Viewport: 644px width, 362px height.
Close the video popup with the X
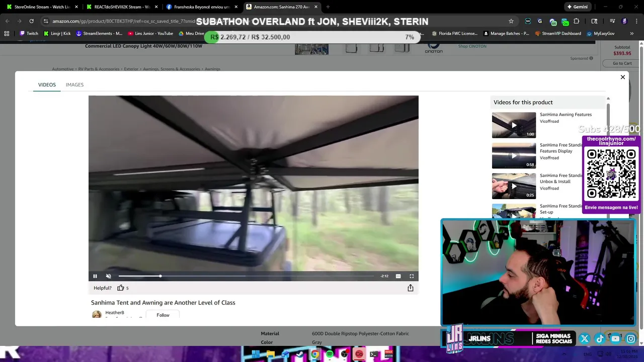[x=623, y=77]
